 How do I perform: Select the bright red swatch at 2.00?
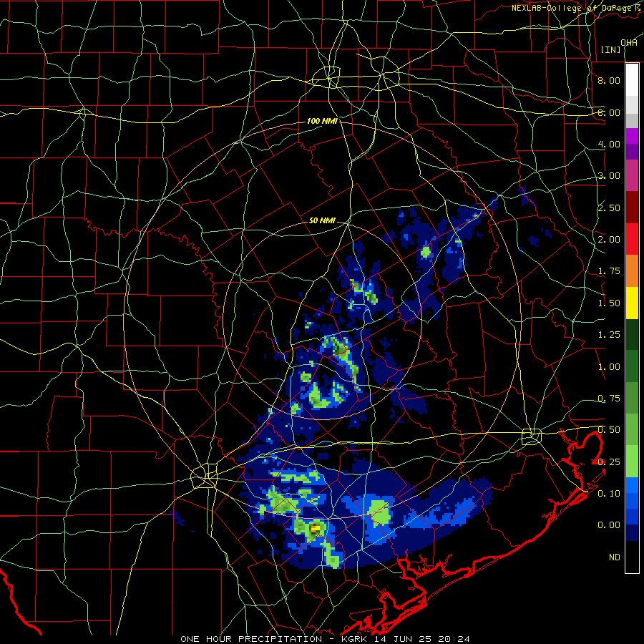(632, 239)
